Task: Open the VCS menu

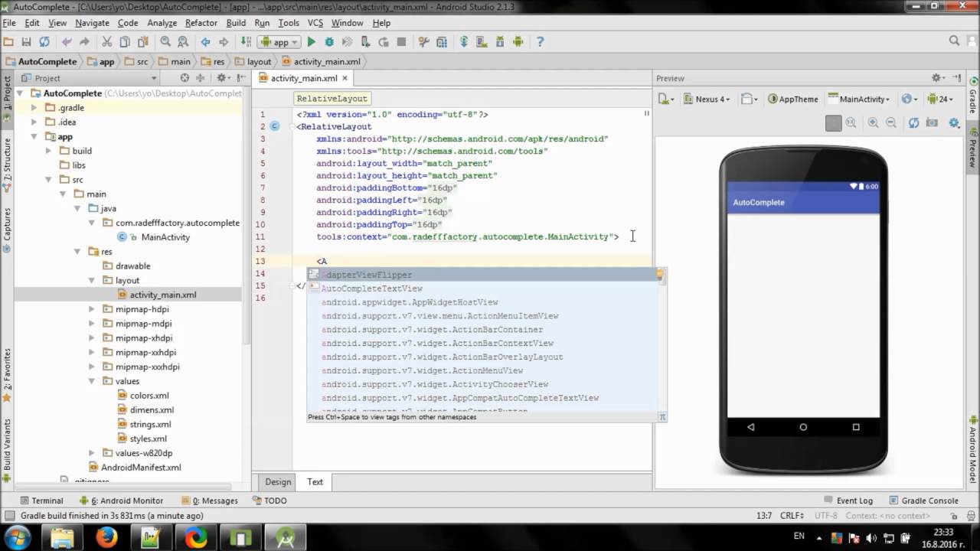Action: click(x=315, y=23)
